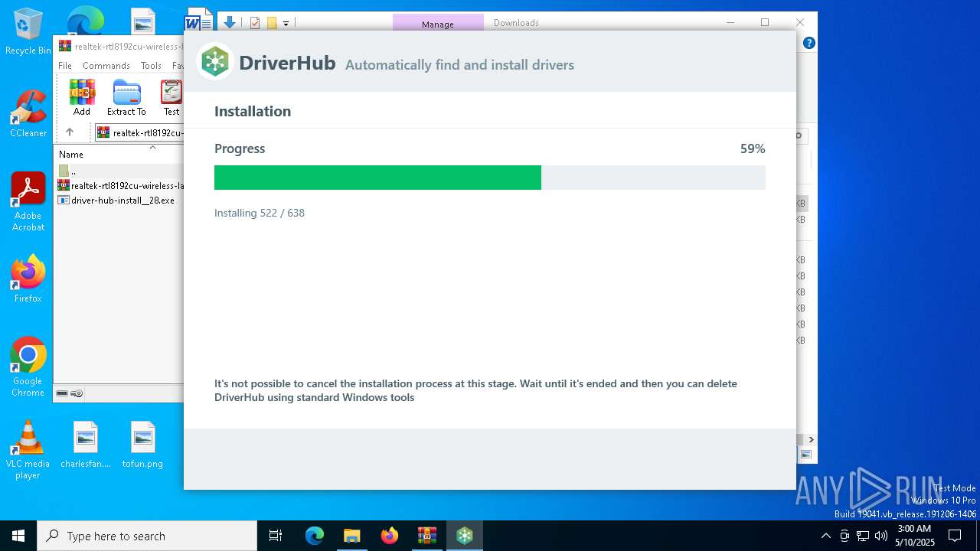Image resolution: width=980 pixels, height=551 pixels.
Task: Select the tofun.png file on desktop
Action: (x=142, y=445)
